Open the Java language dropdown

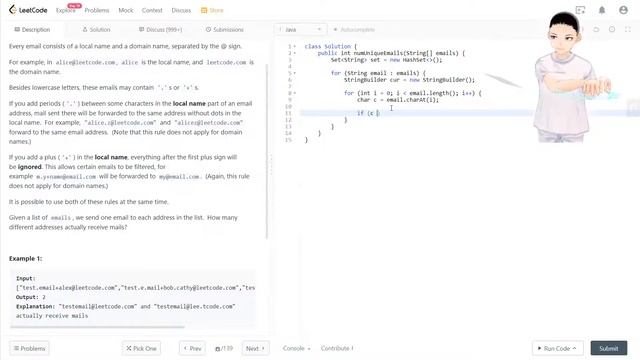[x=300, y=29]
